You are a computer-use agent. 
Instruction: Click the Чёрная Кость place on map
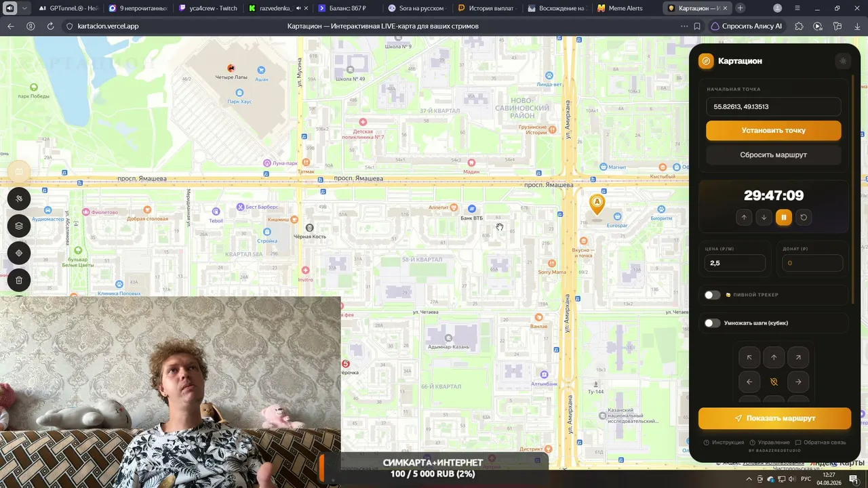[310, 232]
